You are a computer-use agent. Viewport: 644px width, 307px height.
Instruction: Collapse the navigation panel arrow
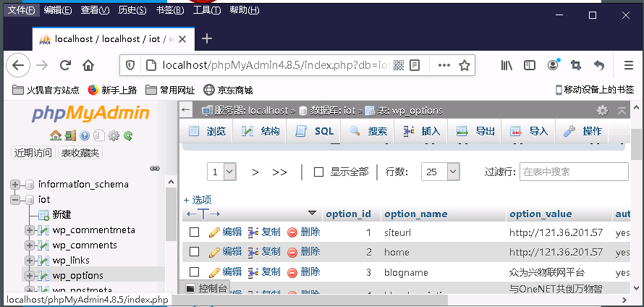186,110
